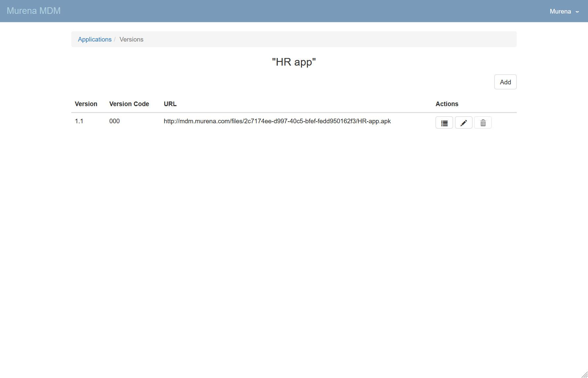Open the version details list icon
Viewport: 588px width, 378px height.
(444, 123)
